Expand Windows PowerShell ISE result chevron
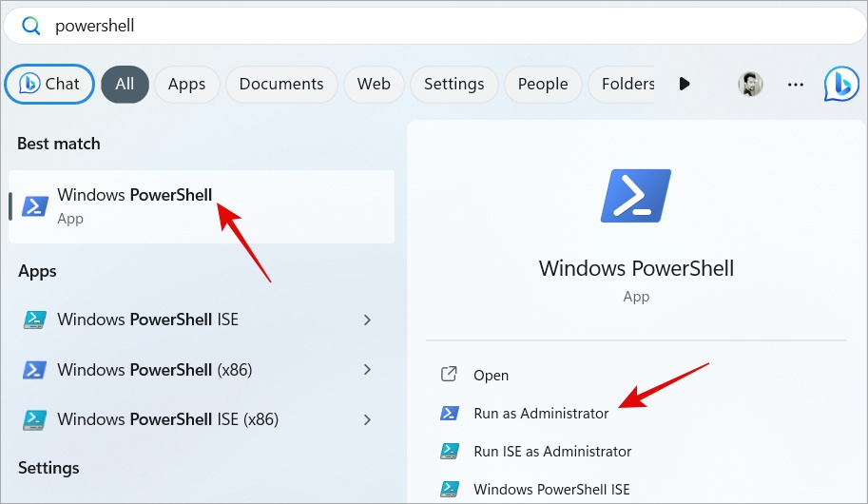The image size is (868, 504). [367, 320]
